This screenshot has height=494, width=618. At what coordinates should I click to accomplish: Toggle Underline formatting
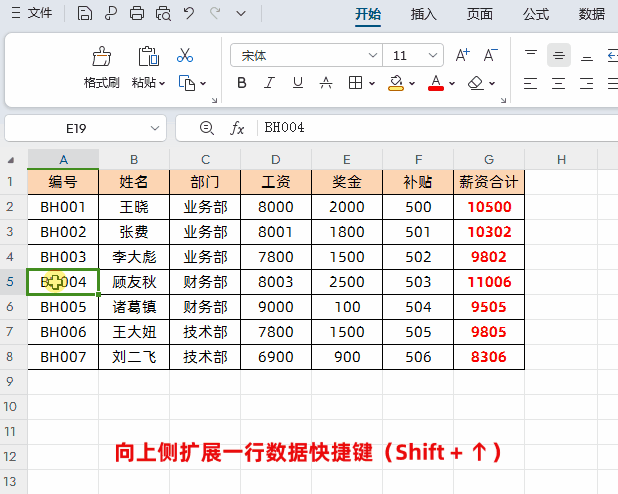point(297,83)
